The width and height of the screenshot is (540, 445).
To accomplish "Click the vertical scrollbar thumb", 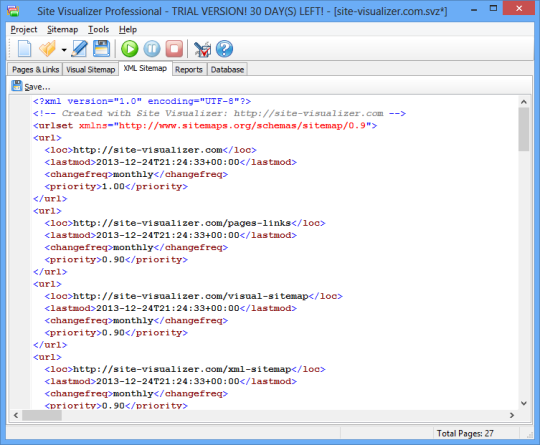I will point(523,129).
